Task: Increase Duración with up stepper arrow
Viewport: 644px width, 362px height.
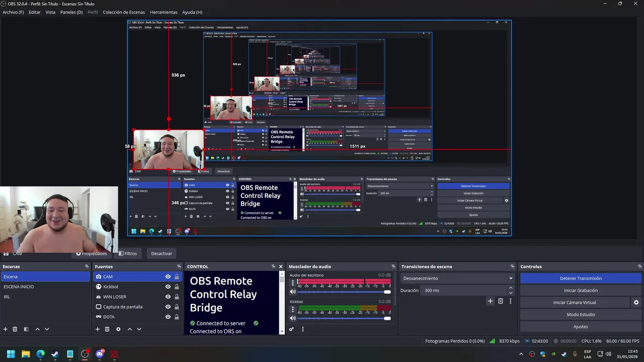Action: pyautogui.click(x=511, y=288)
